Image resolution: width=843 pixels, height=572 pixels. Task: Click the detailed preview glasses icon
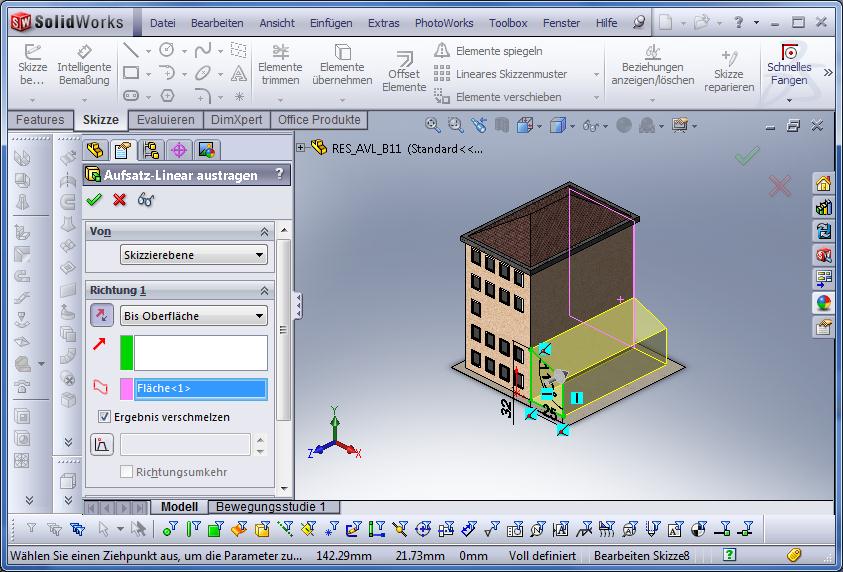pyautogui.click(x=146, y=200)
